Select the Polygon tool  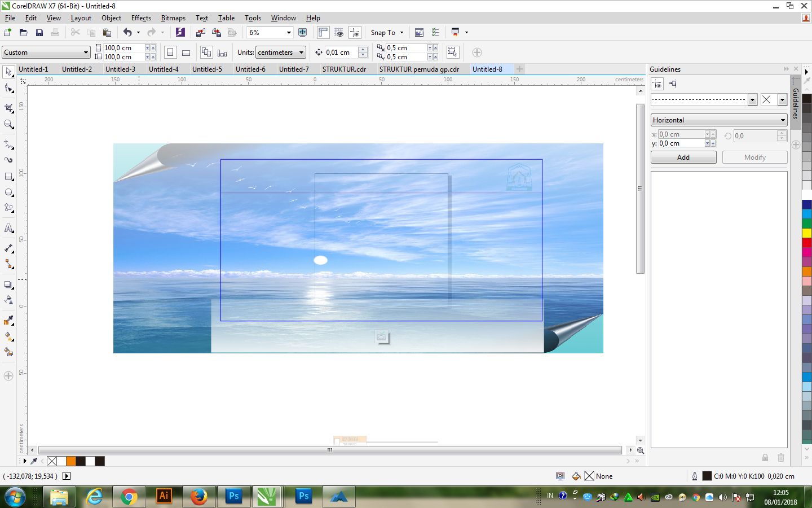(x=8, y=208)
